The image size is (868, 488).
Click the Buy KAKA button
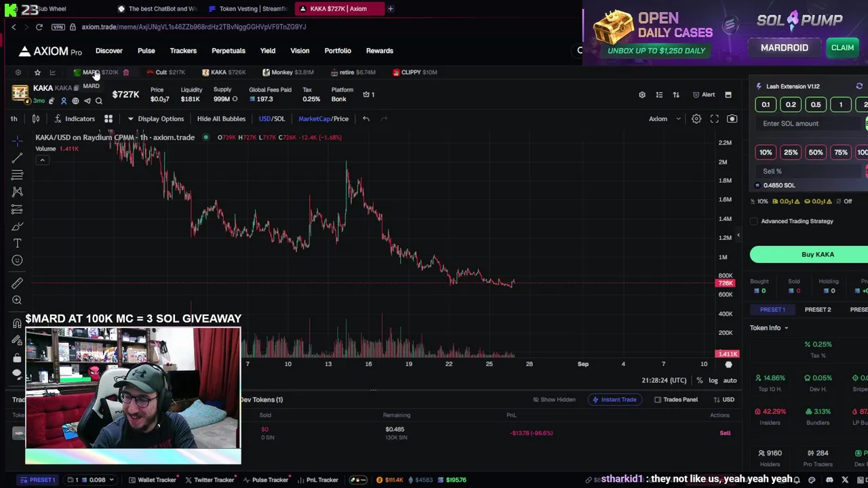pyautogui.click(x=809, y=254)
